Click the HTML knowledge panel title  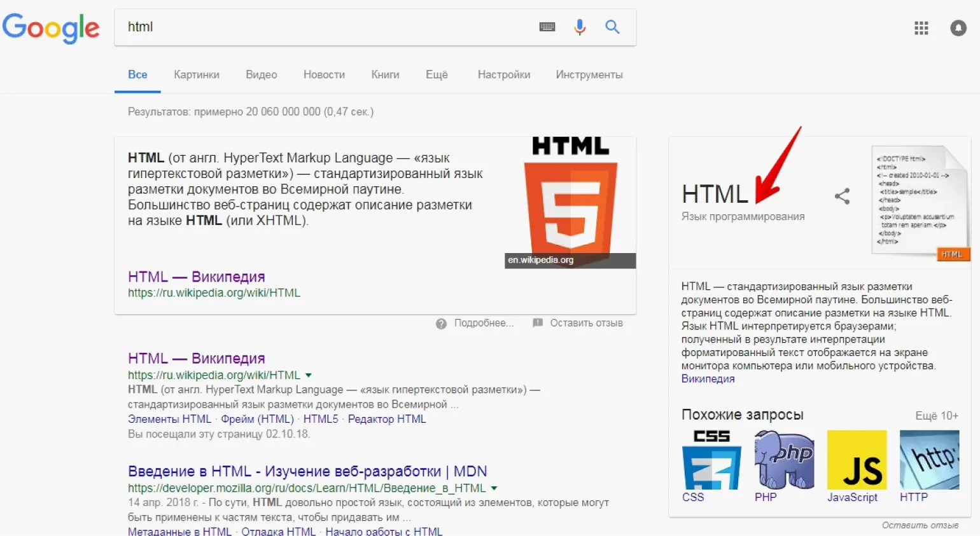pyautogui.click(x=715, y=194)
